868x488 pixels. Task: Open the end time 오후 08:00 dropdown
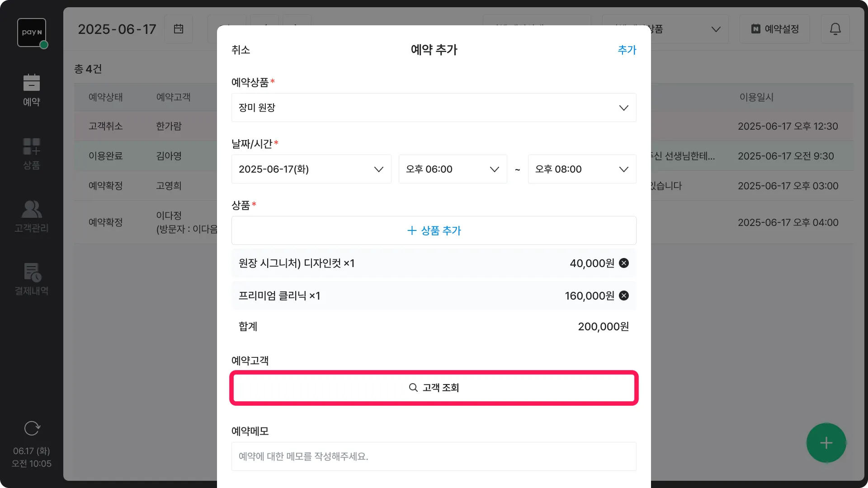(582, 169)
